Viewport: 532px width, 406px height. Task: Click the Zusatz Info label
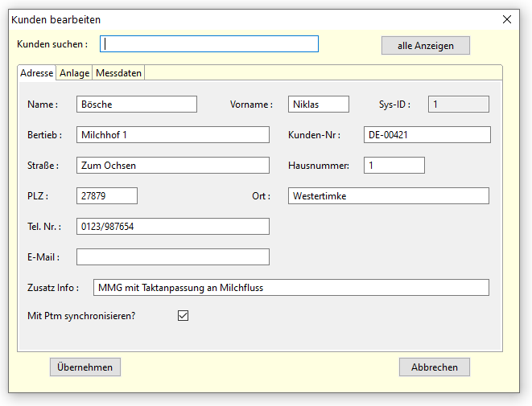click(53, 287)
